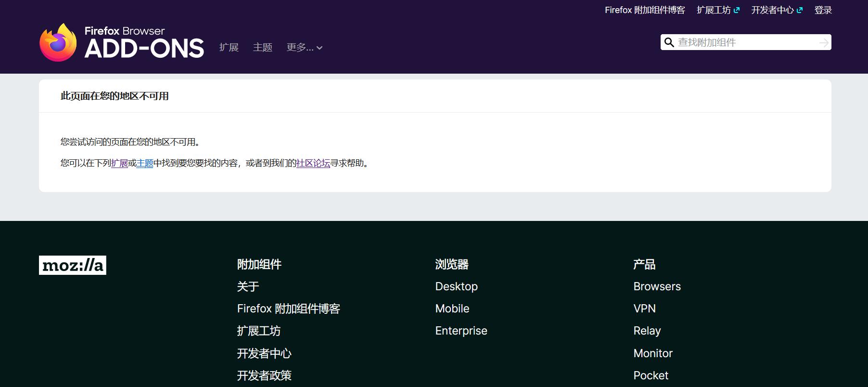The image size is (868, 387).
Task: Open Firefox 附加组件博客 in top bar
Action: [x=645, y=10]
